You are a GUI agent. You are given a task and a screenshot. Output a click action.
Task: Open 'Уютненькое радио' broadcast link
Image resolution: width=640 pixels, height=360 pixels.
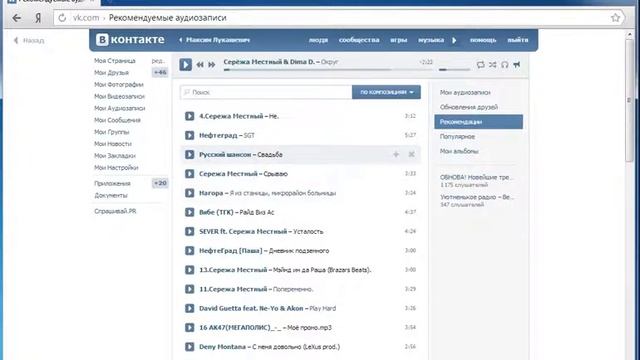click(477, 197)
